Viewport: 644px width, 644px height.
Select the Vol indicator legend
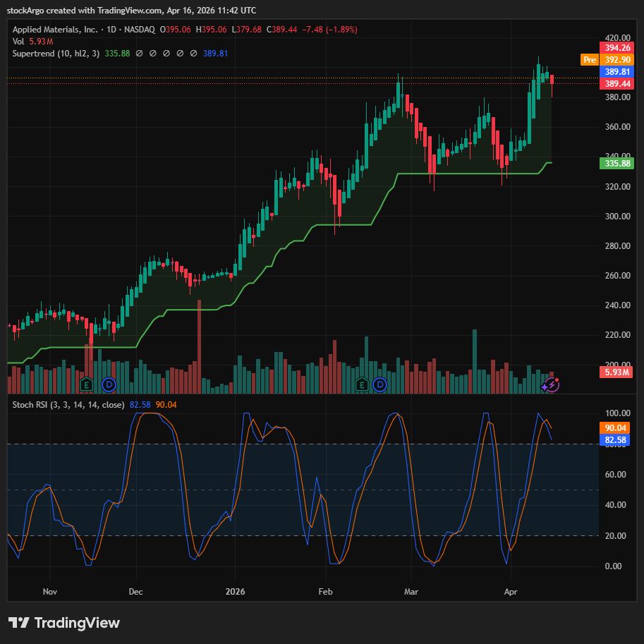pos(19,42)
